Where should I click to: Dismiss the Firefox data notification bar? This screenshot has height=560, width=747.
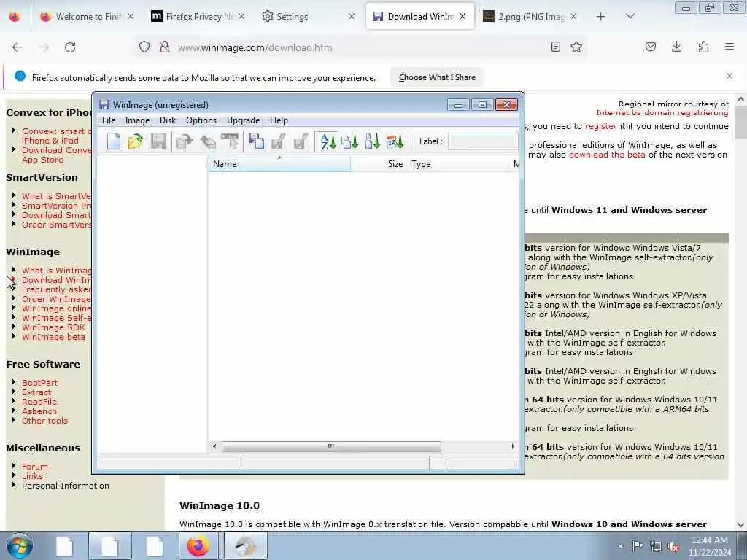point(729,76)
